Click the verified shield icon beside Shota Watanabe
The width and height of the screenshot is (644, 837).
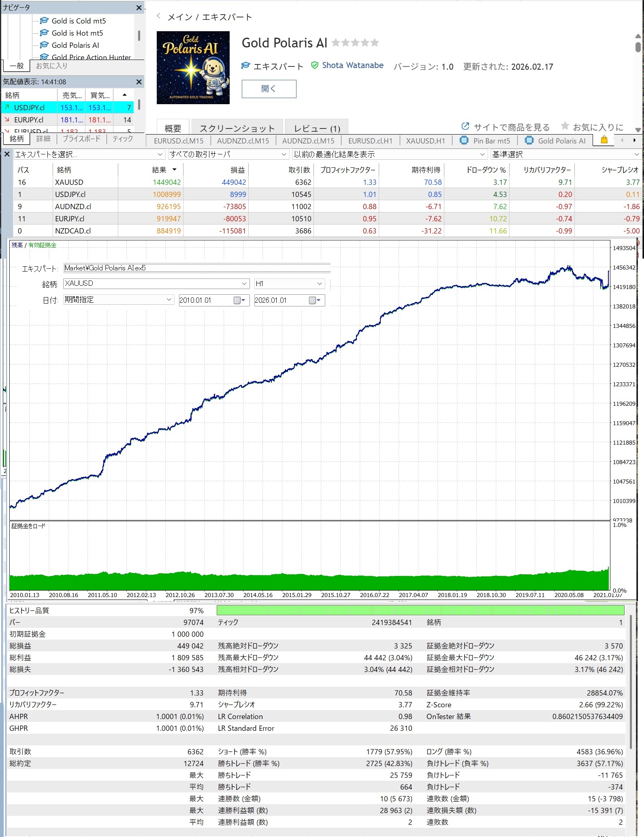[315, 65]
